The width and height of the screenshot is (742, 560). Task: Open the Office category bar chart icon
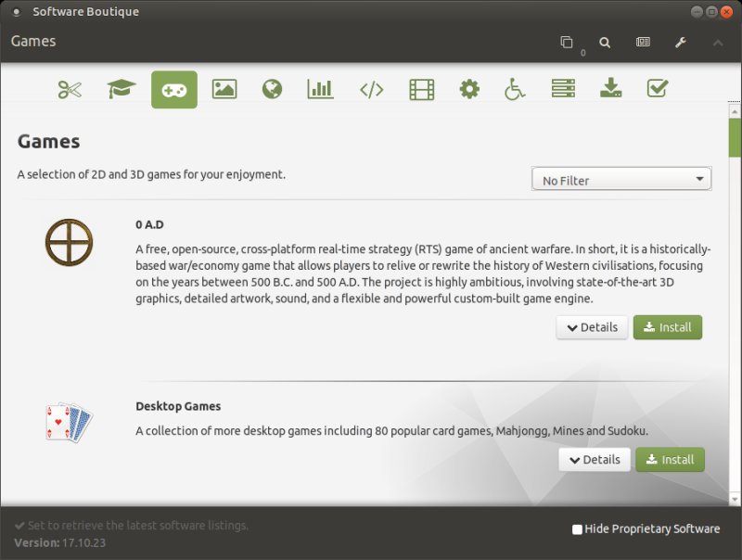point(320,89)
